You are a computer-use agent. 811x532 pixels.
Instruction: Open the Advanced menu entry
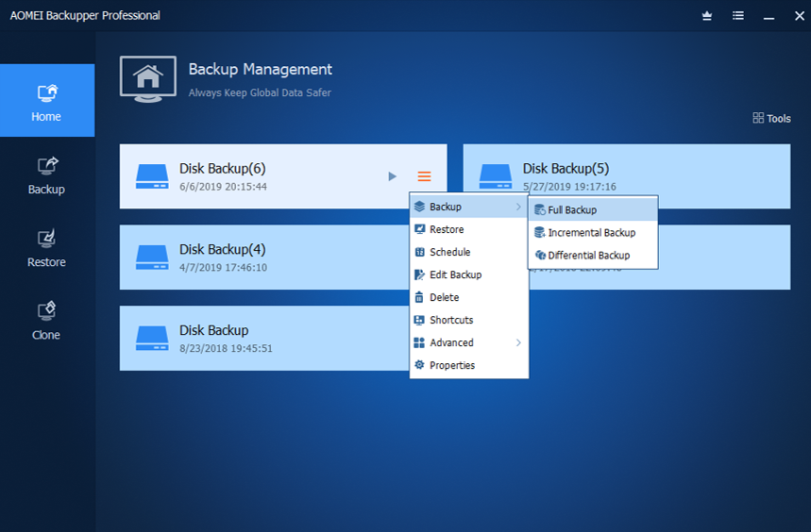pos(468,343)
